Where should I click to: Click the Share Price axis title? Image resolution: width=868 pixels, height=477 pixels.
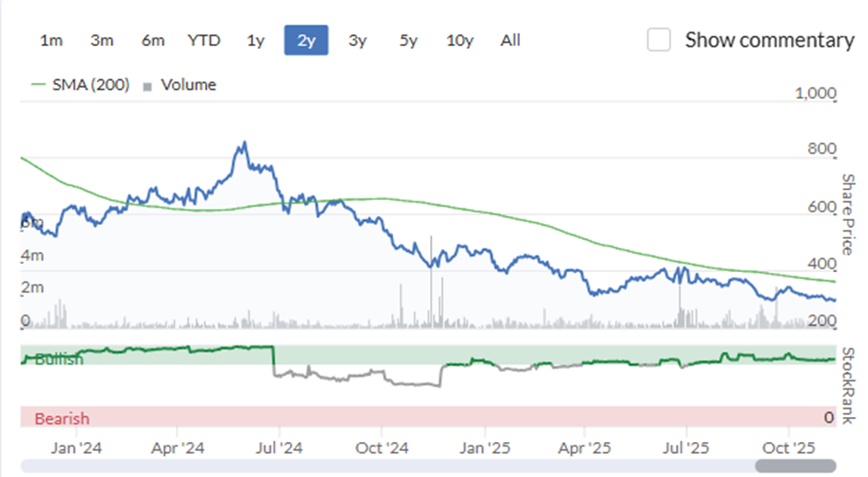pyautogui.click(x=848, y=214)
